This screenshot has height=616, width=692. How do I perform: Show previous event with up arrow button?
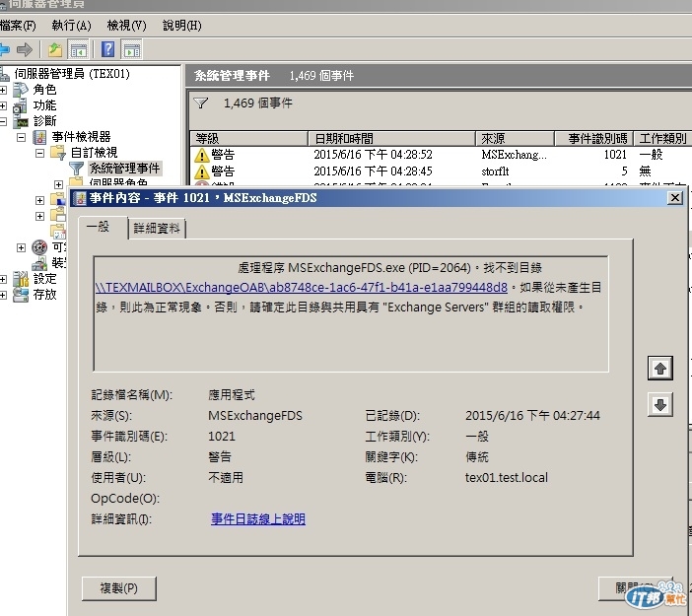pyautogui.click(x=660, y=368)
